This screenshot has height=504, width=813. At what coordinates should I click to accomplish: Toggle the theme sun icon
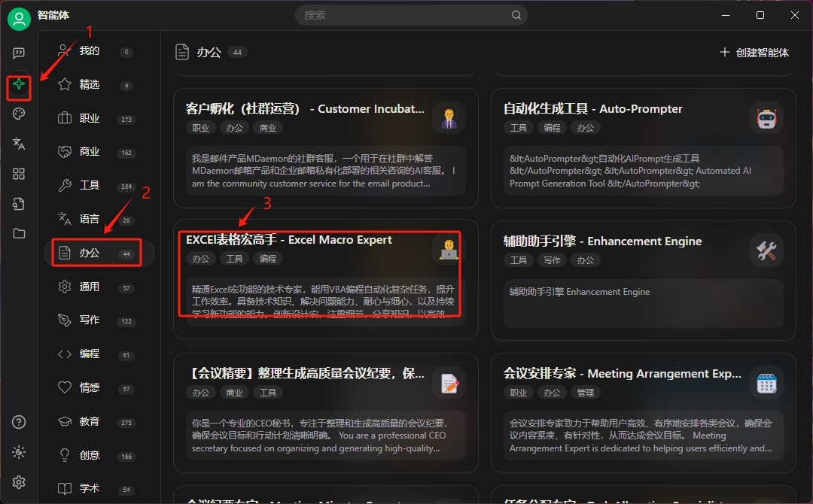click(x=19, y=452)
